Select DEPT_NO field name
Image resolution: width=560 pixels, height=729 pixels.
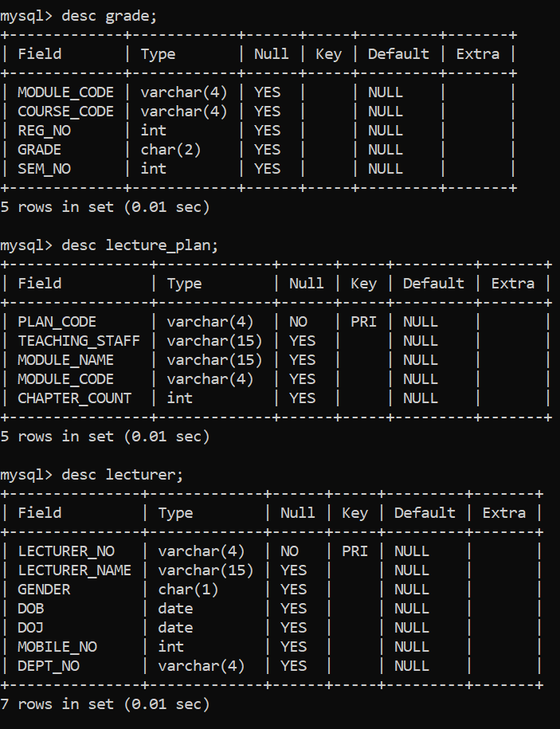(x=49, y=665)
